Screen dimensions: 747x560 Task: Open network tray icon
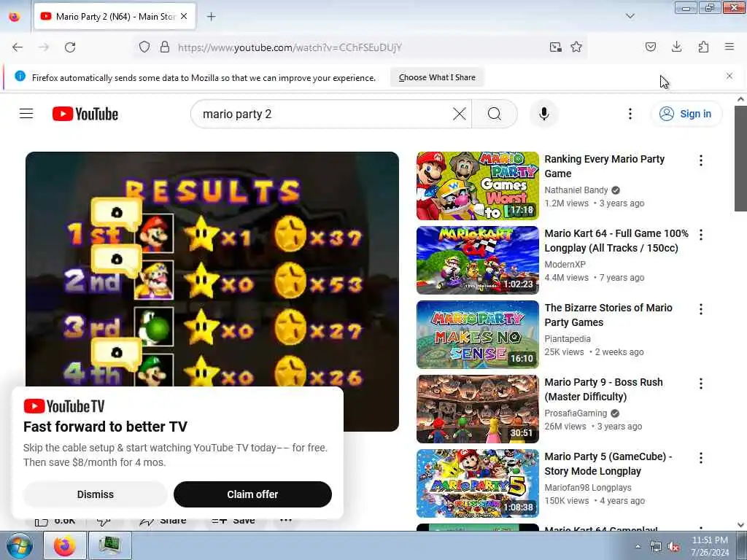pos(656,547)
